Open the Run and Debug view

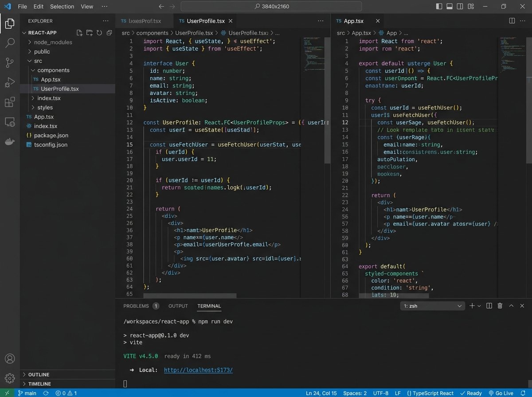pos(10,82)
